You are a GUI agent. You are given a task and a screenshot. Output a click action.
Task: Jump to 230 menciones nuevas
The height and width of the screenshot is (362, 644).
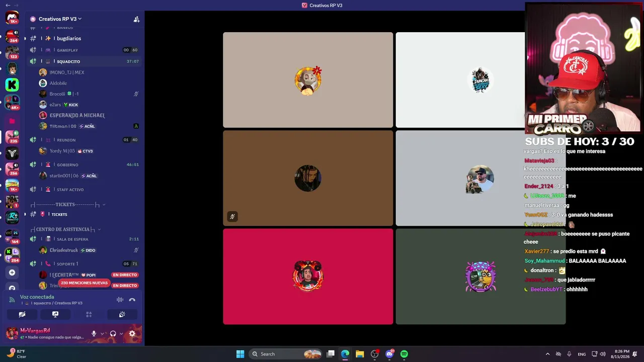coord(84,283)
